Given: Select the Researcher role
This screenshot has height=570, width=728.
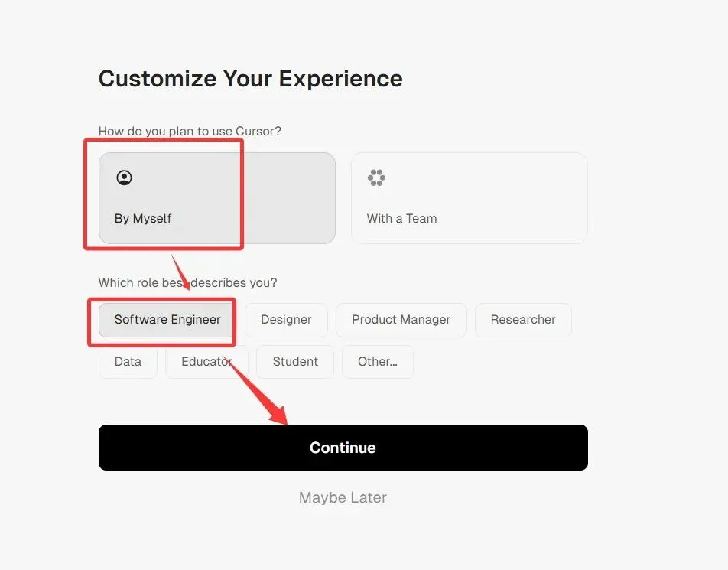Looking at the screenshot, I should 523,320.
